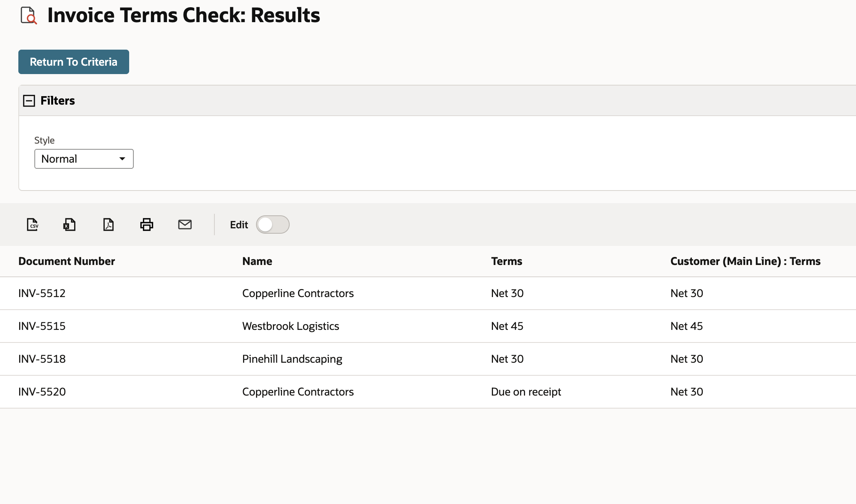
Task: Print the results list
Action: (x=147, y=225)
